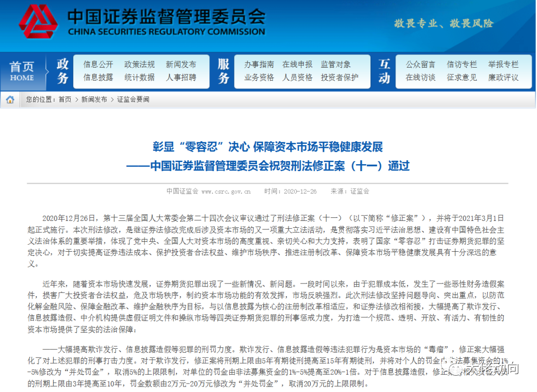Image resolution: width=537 pixels, height=392 pixels.
Task: Click the 统计数据 link
Action: [140, 78]
